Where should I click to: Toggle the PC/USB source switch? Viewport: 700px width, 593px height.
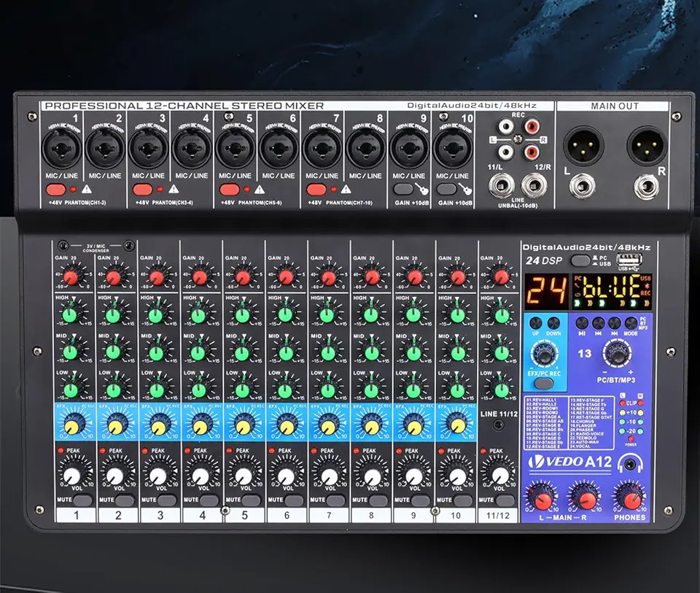pos(580,260)
